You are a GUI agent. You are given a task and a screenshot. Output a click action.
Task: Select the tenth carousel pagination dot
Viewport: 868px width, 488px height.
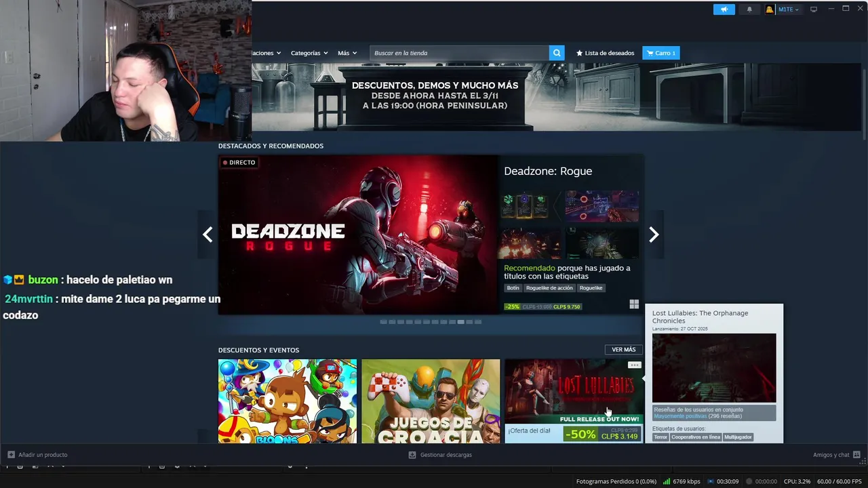(461, 322)
